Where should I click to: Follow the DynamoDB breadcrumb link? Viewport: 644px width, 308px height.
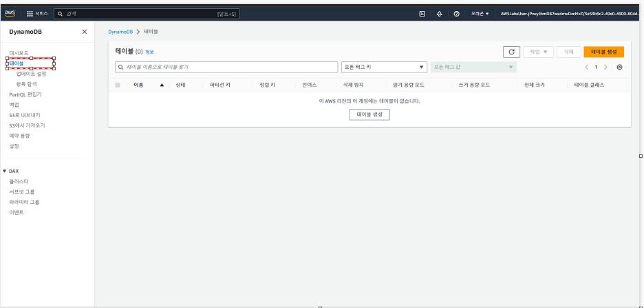(x=121, y=32)
